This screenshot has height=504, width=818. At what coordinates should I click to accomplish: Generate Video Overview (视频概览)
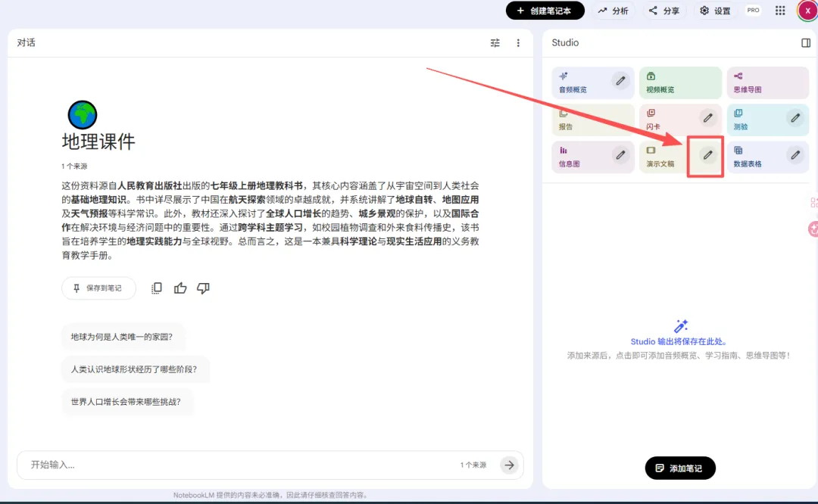(x=680, y=83)
